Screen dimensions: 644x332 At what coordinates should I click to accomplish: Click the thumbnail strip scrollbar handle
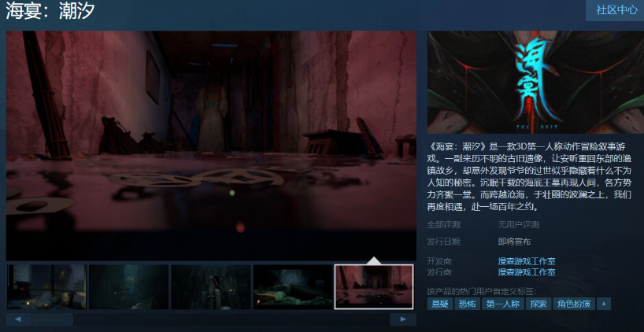[x=53, y=319]
